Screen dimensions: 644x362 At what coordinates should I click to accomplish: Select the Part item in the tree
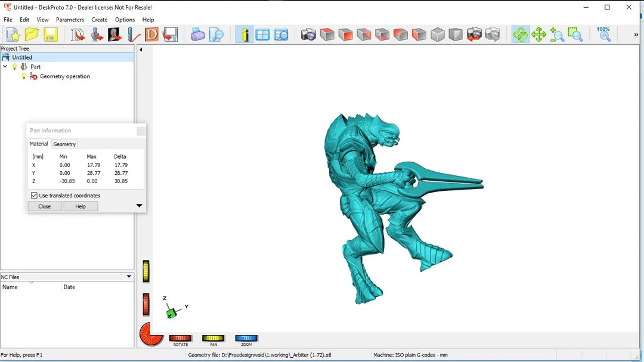pyautogui.click(x=35, y=67)
